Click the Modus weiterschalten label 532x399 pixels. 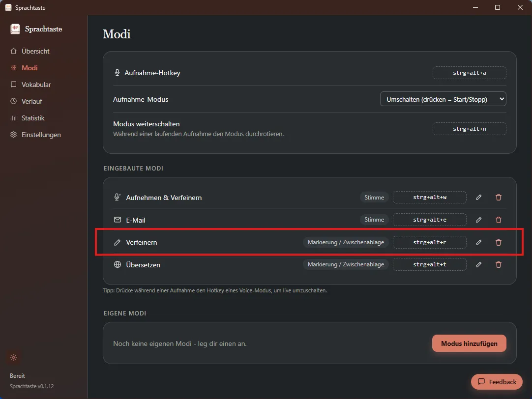pyautogui.click(x=146, y=124)
